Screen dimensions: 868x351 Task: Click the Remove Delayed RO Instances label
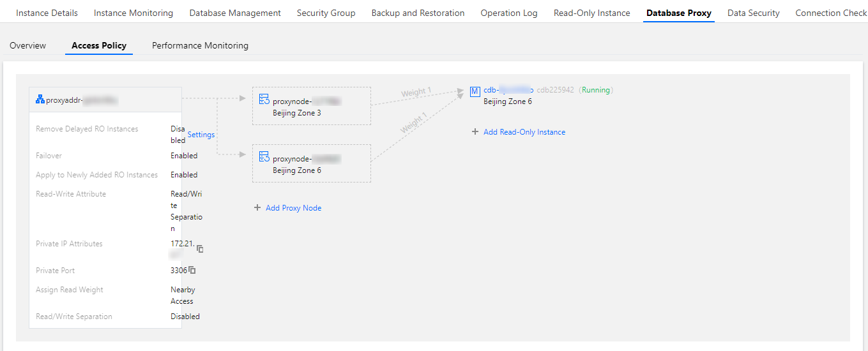coord(87,129)
